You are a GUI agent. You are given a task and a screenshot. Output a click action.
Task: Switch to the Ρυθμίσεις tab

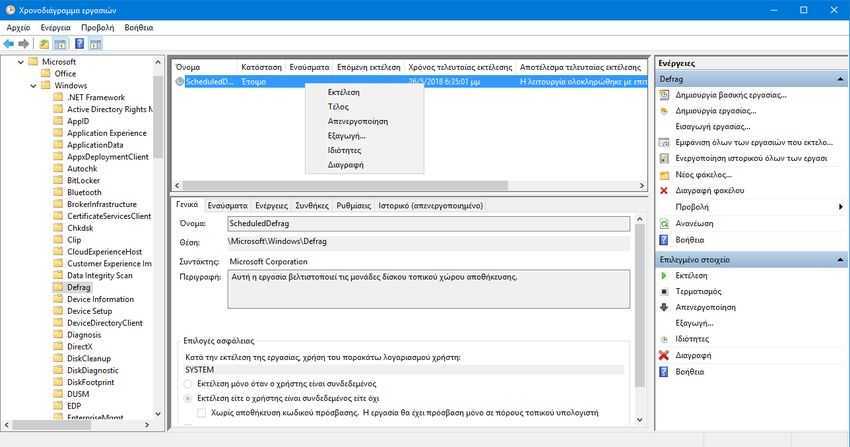[353, 205]
